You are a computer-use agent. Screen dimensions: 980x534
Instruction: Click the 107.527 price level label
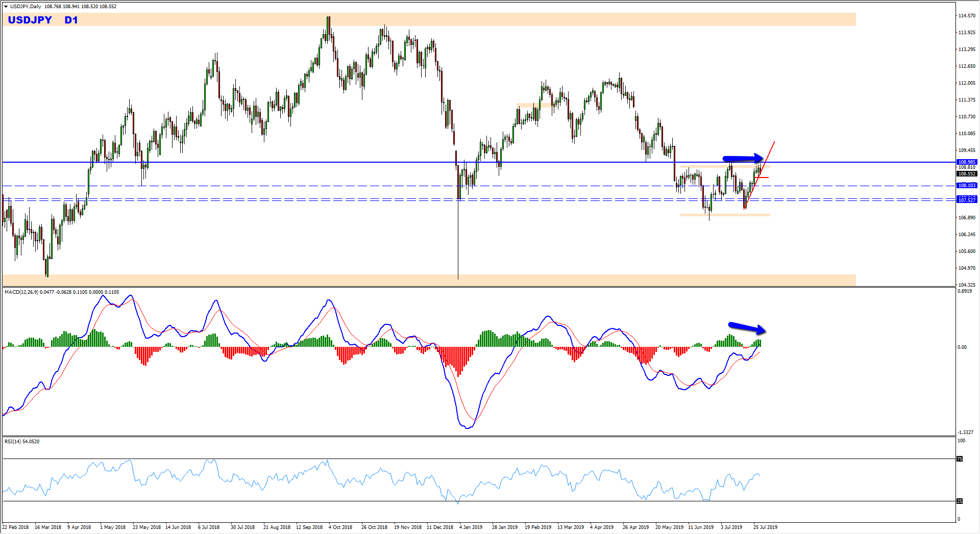pyautogui.click(x=967, y=200)
